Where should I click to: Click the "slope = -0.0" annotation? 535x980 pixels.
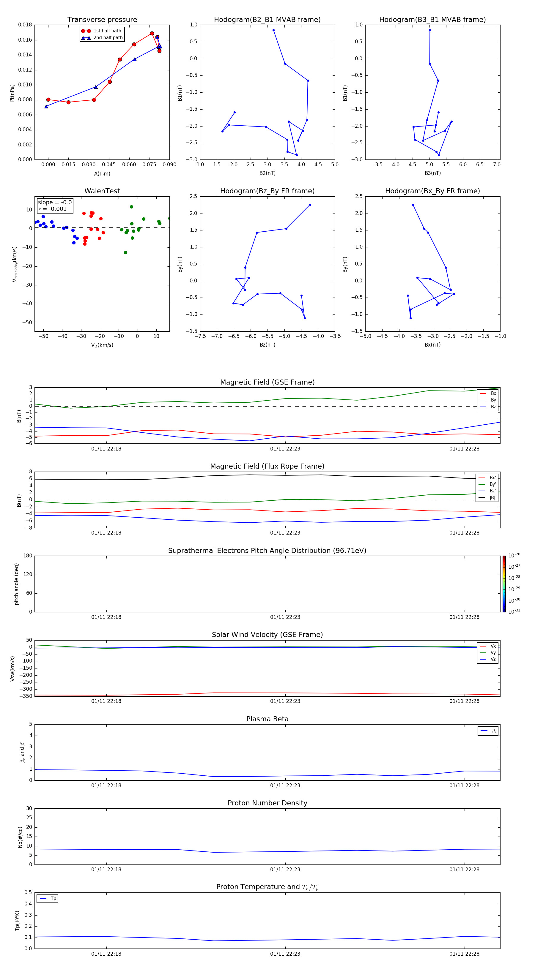[x=55, y=203]
